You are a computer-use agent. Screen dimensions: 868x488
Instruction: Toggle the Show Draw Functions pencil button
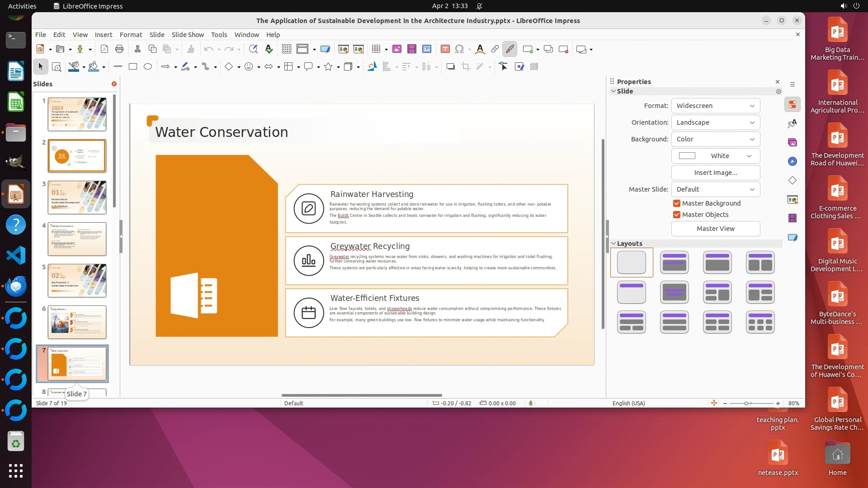(510, 49)
